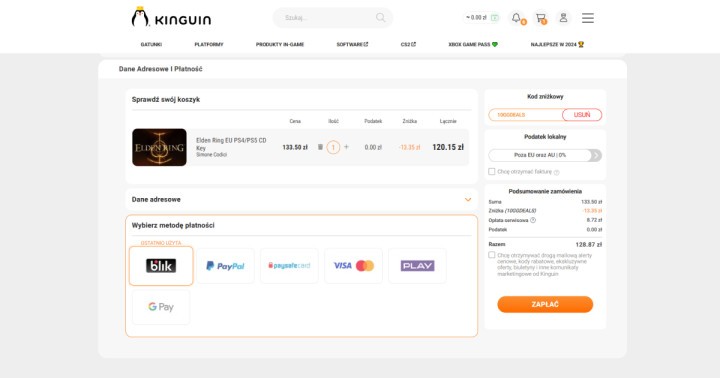Click the search magnifier icon
This screenshot has height=378, width=720.
[x=381, y=17]
